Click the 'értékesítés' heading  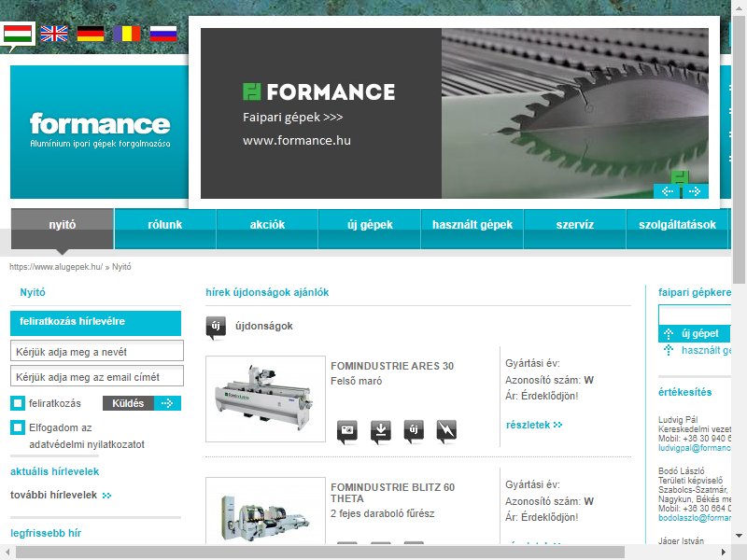point(685,392)
